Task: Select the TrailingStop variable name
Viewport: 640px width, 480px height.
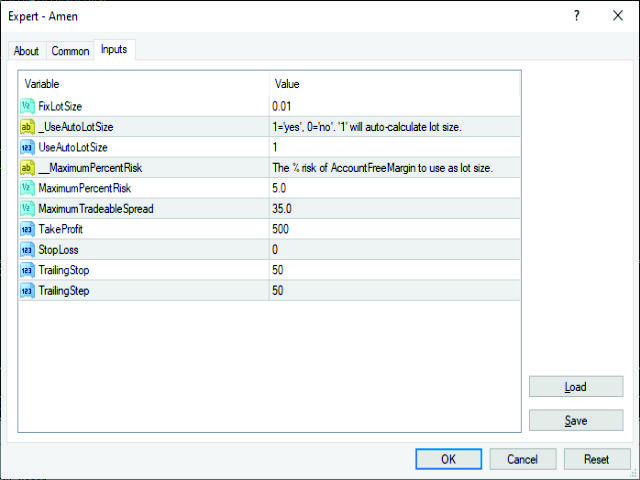Action: [x=64, y=270]
